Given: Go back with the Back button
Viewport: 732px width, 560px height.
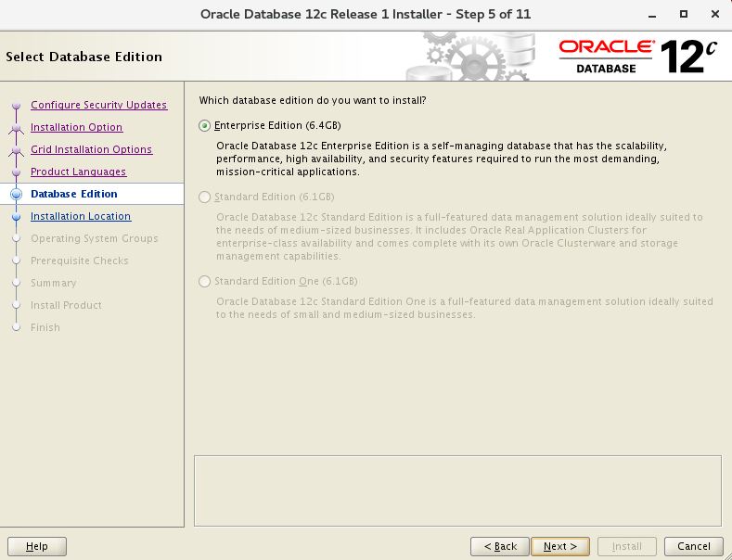Looking at the screenshot, I should 500,546.
